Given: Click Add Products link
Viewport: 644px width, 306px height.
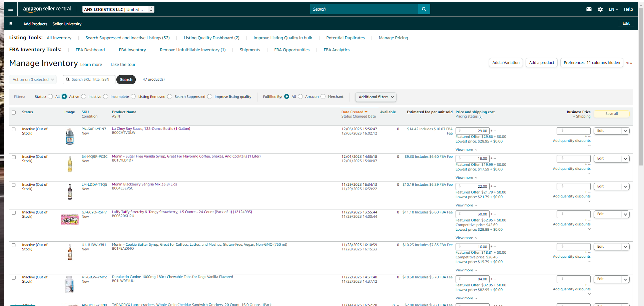Looking at the screenshot, I should (35, 24).
